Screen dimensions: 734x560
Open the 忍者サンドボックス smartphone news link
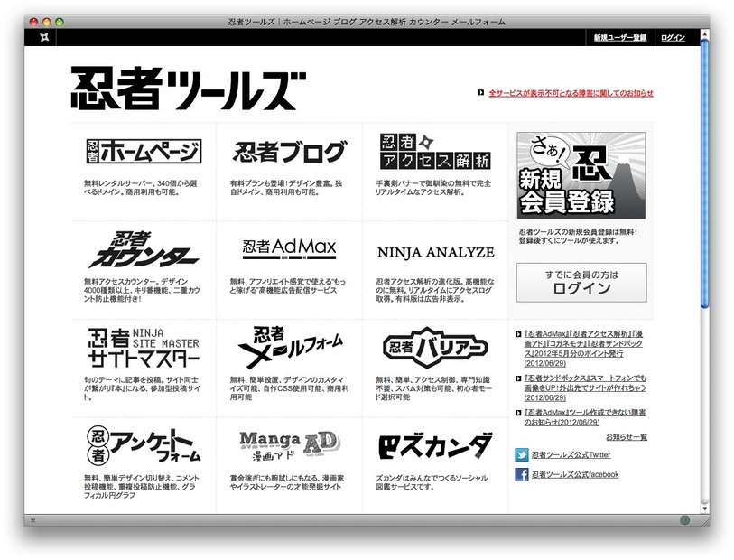pyautogui.click(x=585, y=387)
